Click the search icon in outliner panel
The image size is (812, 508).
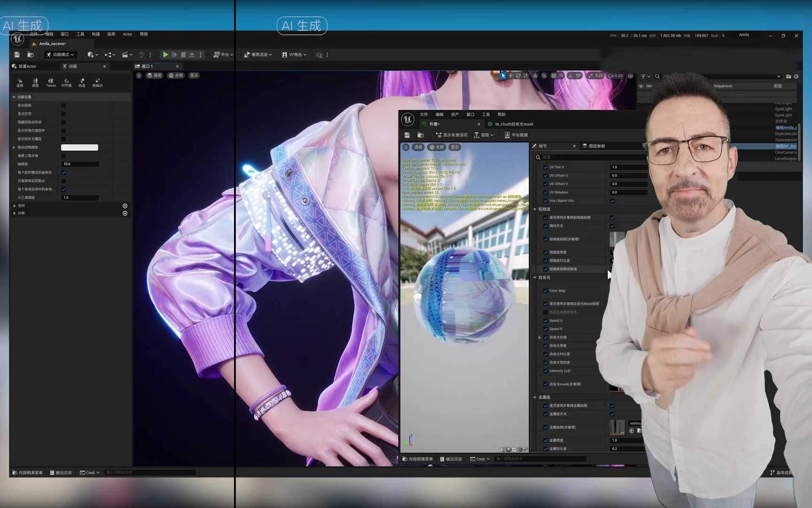pyautogui.click(x=657, y=76)
